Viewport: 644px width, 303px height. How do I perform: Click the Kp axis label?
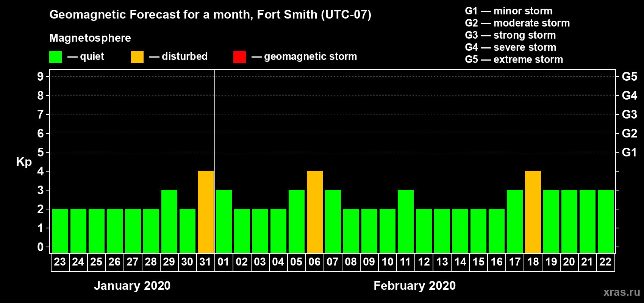coord(24,162)
